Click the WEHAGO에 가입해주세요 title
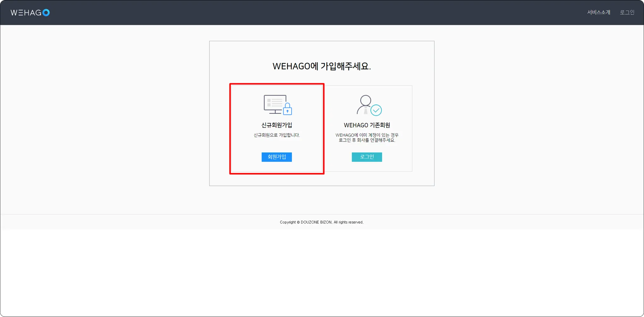This screenshot has width=644, height=317. [322, 66]
